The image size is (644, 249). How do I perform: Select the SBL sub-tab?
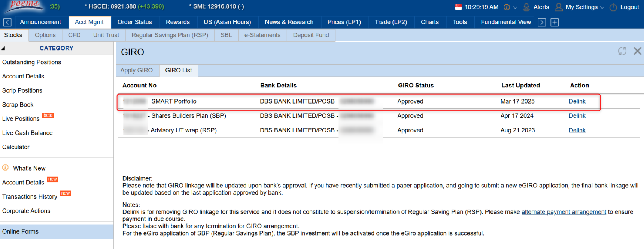point(226,35)
